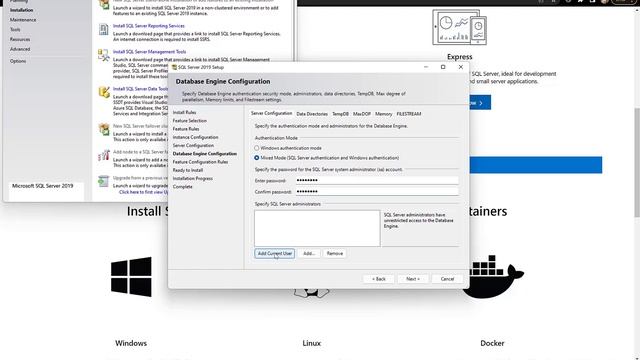Screen dimensions: 640x360
Task: Cancel the SQL Server setup wizard
Action: coord(447,279)
